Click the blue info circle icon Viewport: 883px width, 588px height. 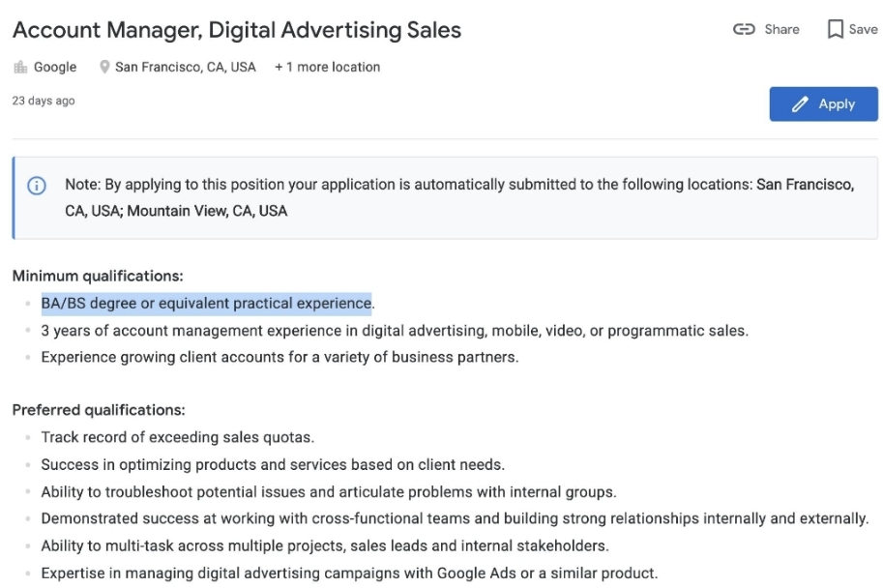point(37,186)
